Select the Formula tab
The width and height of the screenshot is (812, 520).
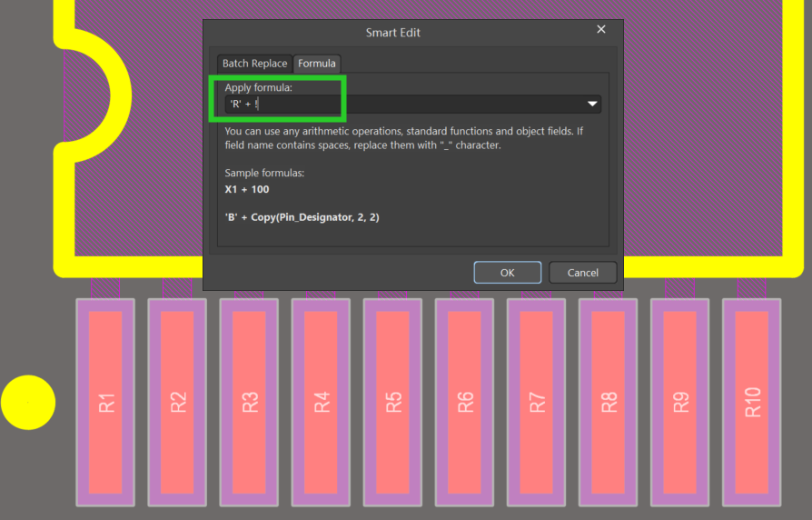click(317, 64)
